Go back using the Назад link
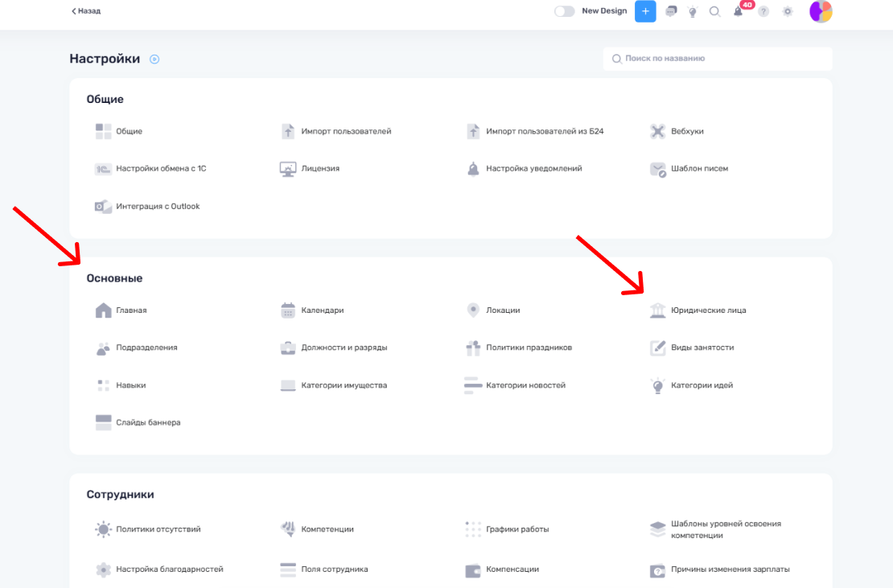Screen dimensions: 893x588 pos(86,11)
